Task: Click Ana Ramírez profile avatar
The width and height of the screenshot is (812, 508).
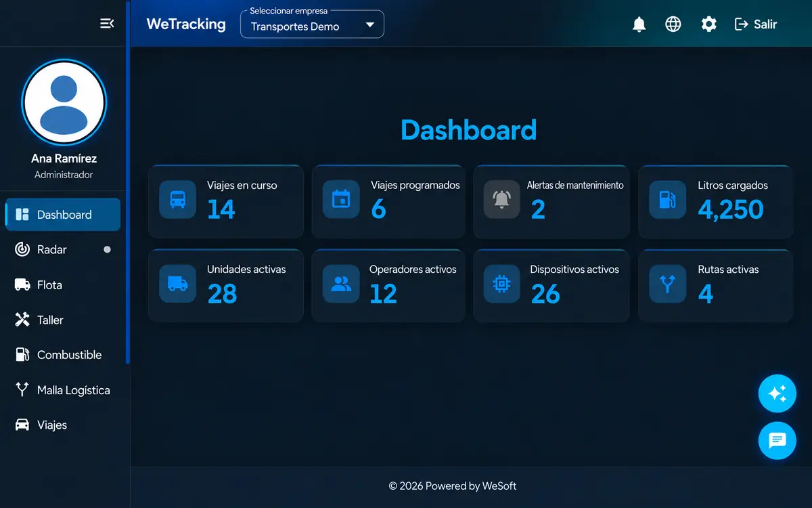Action: 64,102
